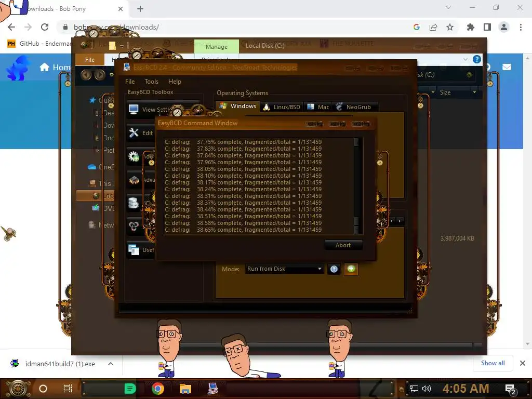Click the 3,987,004 KB size value

[x=457, y=238]
